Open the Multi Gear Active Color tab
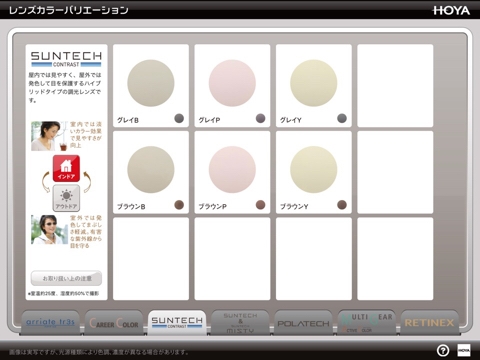Screen dimensions: 480x360 pyautogui.click(x=367, y=323)
